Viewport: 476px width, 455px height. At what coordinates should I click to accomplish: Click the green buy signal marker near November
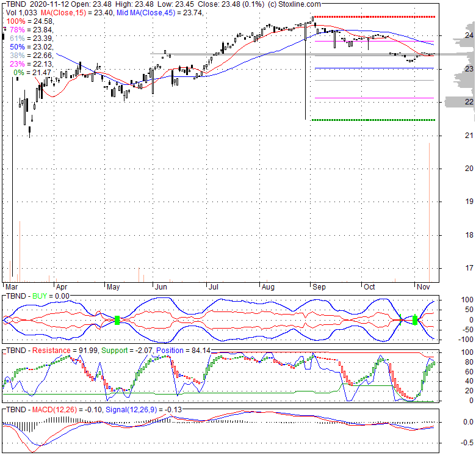pos(415,319)
